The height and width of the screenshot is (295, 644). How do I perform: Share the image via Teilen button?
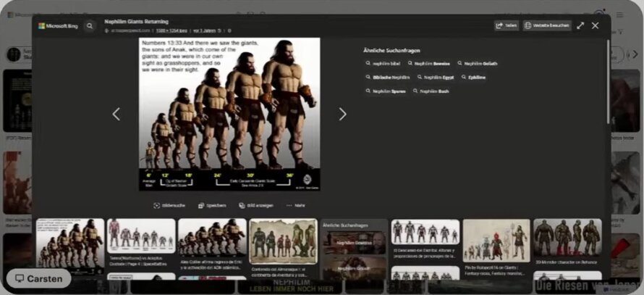click(507, 25)
